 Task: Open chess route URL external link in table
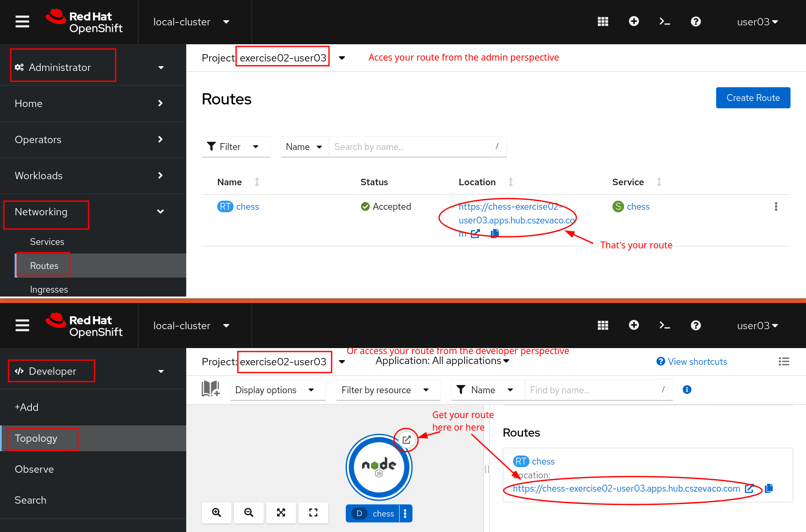click(475, 234)
